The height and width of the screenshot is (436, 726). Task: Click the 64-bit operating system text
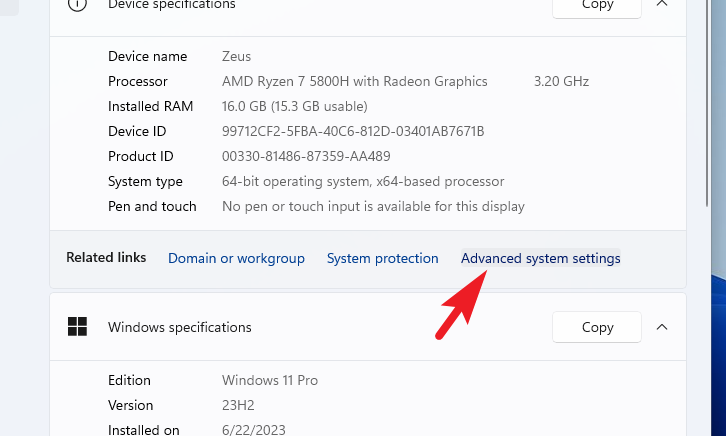point(363,181)
